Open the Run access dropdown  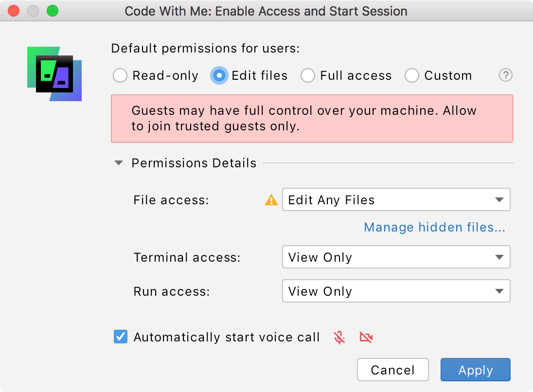pos(396,291)
